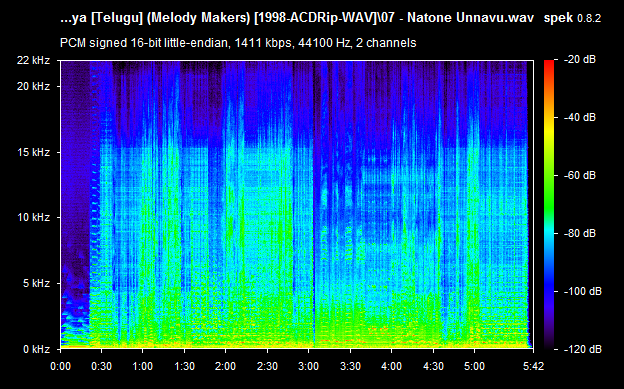Screen dimensions: 624x389
Task: Click the '-60 dB' color scale label
Action: (580, 175)
